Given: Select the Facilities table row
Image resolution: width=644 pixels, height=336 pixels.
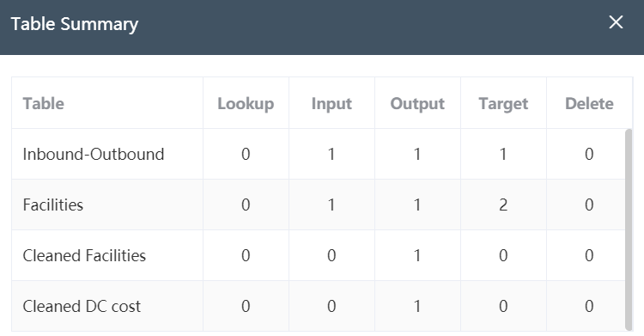Looking at the screenshot, I should click(319, 205).
